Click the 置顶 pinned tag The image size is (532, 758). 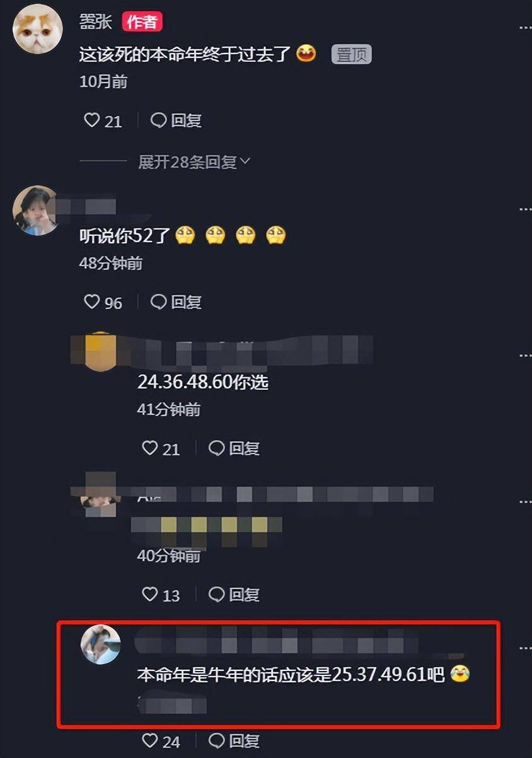pos(352,55)
